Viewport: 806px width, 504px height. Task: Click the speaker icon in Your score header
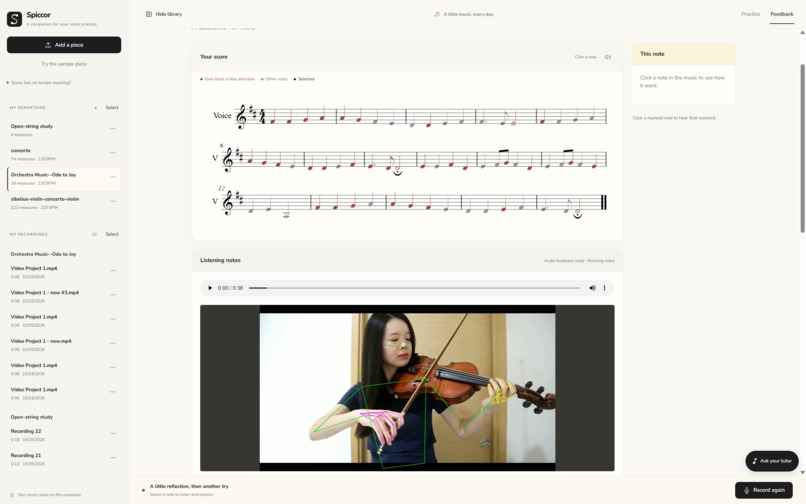point(608,57)
